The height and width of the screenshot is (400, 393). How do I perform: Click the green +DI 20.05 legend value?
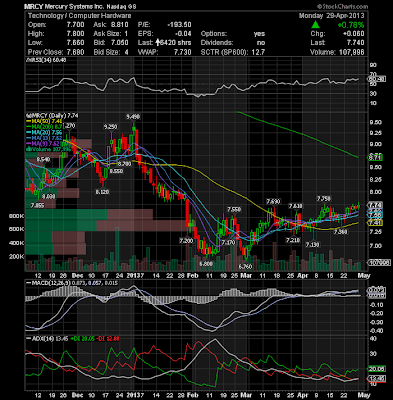pos(83,338)
